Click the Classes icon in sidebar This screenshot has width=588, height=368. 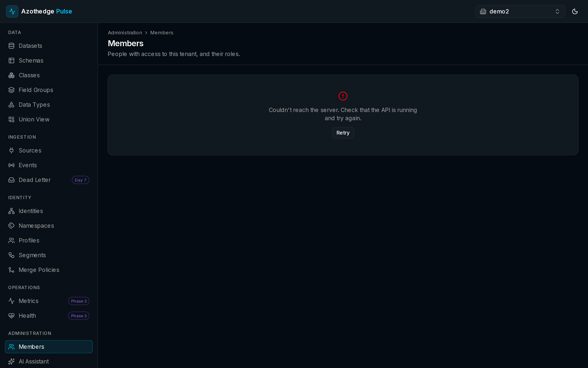pyautogui.click(x=11, y=75)
